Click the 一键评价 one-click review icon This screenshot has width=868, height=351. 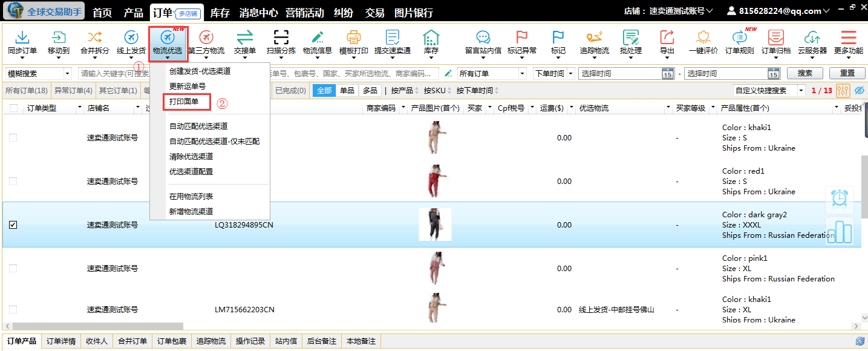point(703,37)
